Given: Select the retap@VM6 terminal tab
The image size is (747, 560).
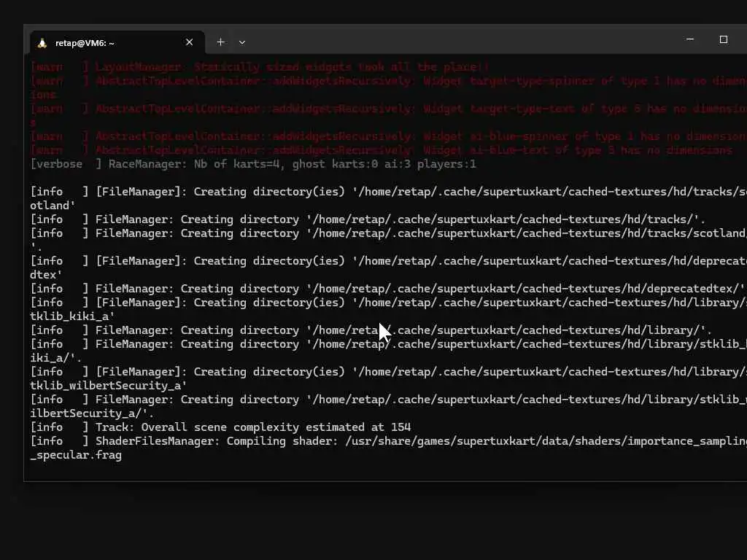Looking at the screenshot, I should 117,43.
